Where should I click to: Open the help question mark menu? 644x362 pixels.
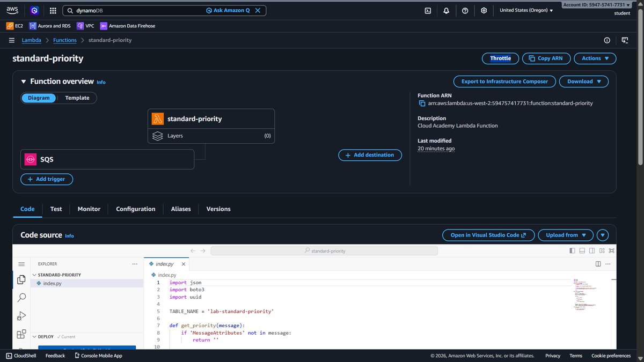465,10
